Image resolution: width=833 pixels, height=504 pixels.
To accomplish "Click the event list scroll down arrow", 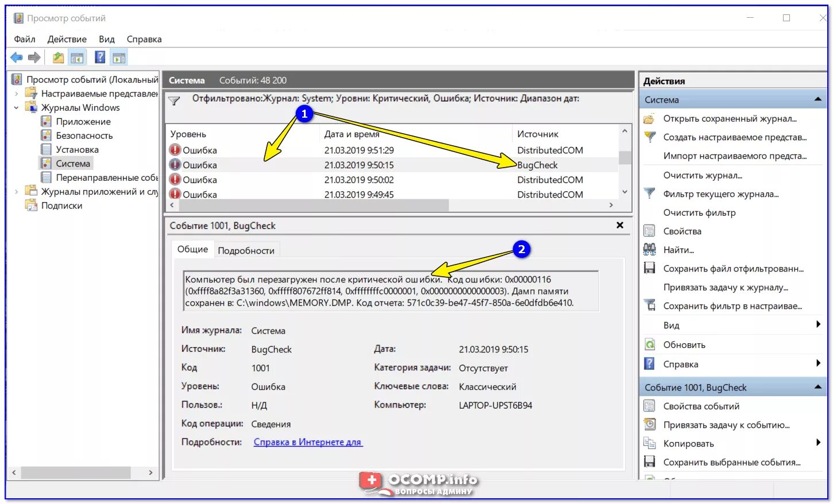I will click(625, 192).
